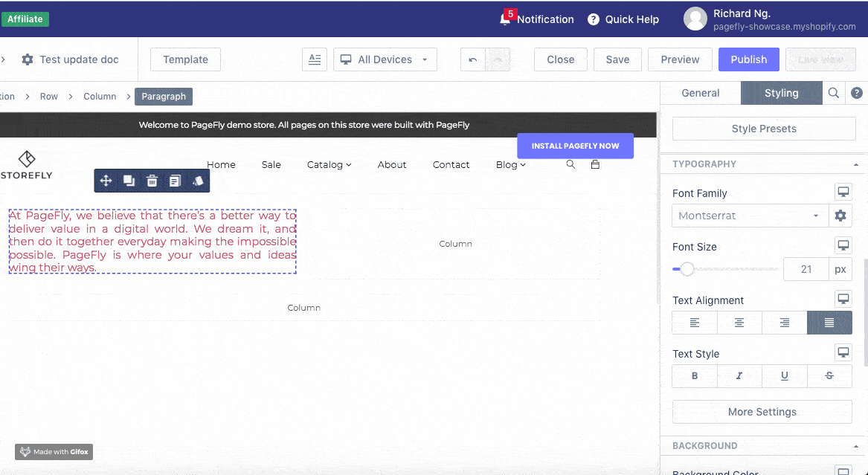Viewport: 868px width, 475px height.
Task: Click the move handle on the paragraph toolbar
Action: pyautogui.click(x=106, y=181)
